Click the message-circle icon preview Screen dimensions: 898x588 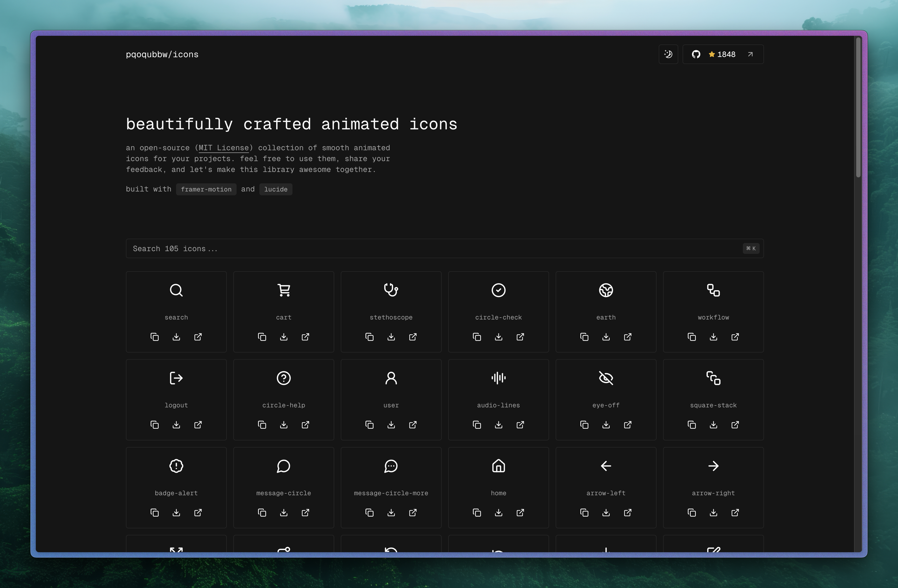(284, 466)
